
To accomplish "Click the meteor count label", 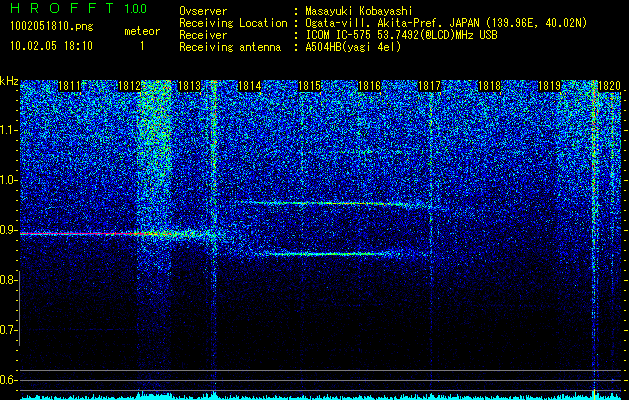I will 142,31.
